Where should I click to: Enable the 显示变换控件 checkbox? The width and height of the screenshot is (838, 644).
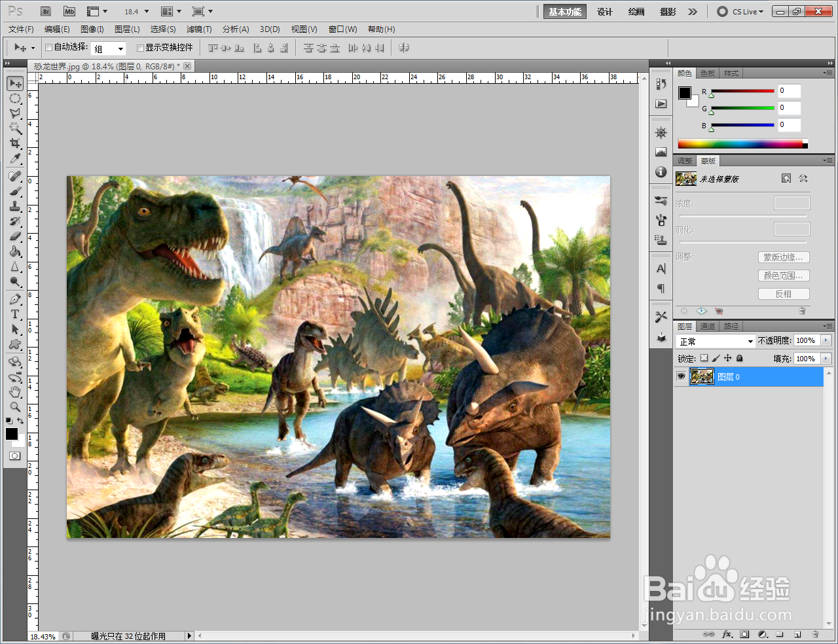click(140, 48)
